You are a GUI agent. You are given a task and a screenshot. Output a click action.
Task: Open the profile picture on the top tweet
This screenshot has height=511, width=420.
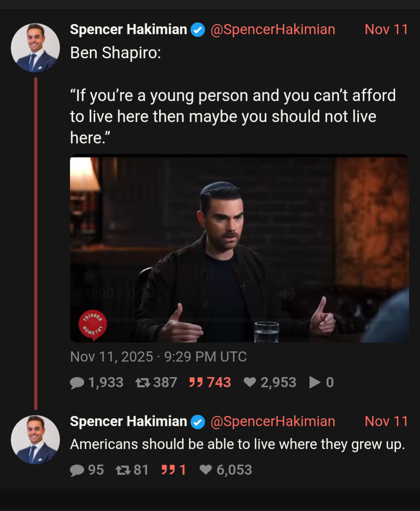tap(35, 48)
